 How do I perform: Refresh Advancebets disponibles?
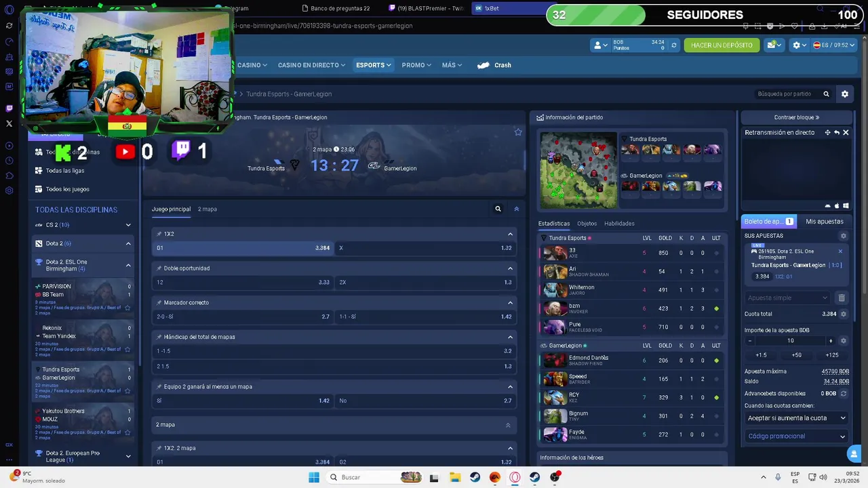[844, 394]
